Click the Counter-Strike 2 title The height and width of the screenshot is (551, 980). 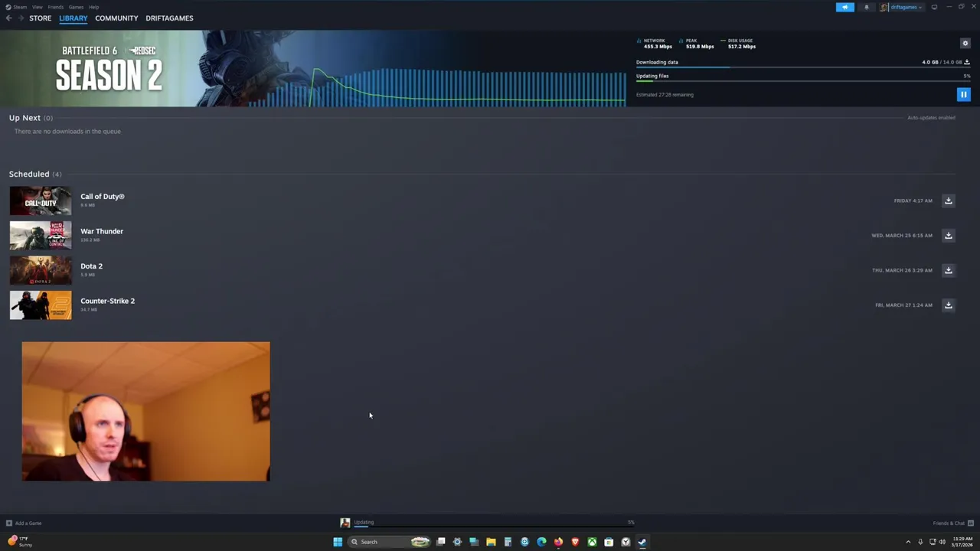click(x=107, y=301)
